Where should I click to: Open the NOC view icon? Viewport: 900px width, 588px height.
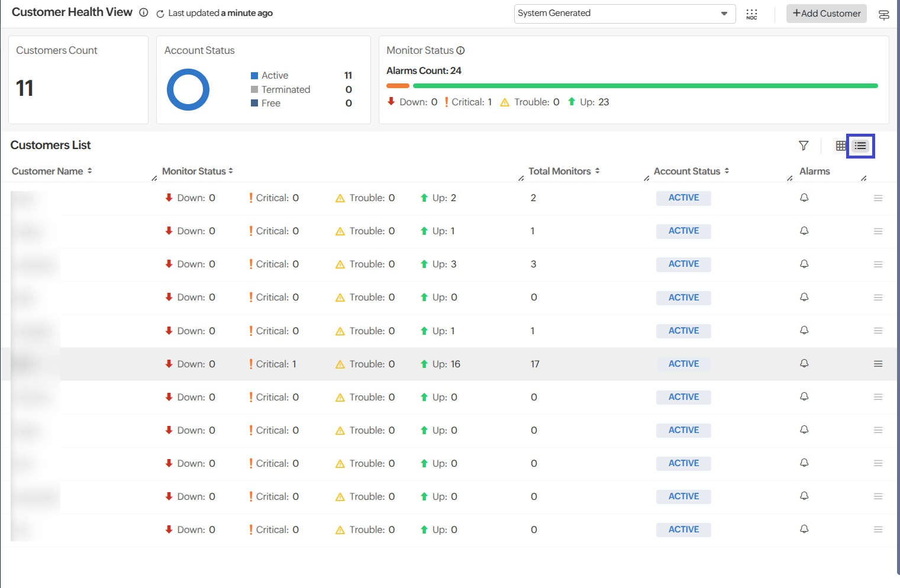pos(751,14)
